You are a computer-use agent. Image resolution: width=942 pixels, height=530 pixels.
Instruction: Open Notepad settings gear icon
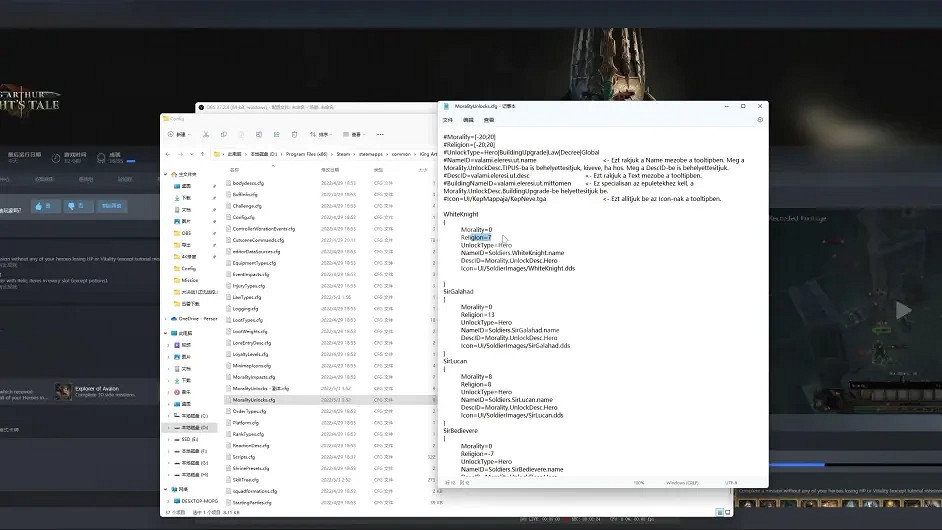click(x=760, y=119)
